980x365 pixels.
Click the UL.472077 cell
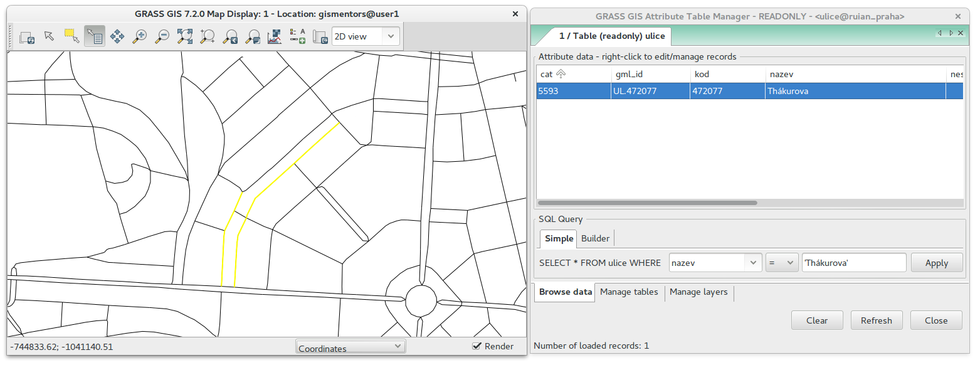[x=650, y=91]
